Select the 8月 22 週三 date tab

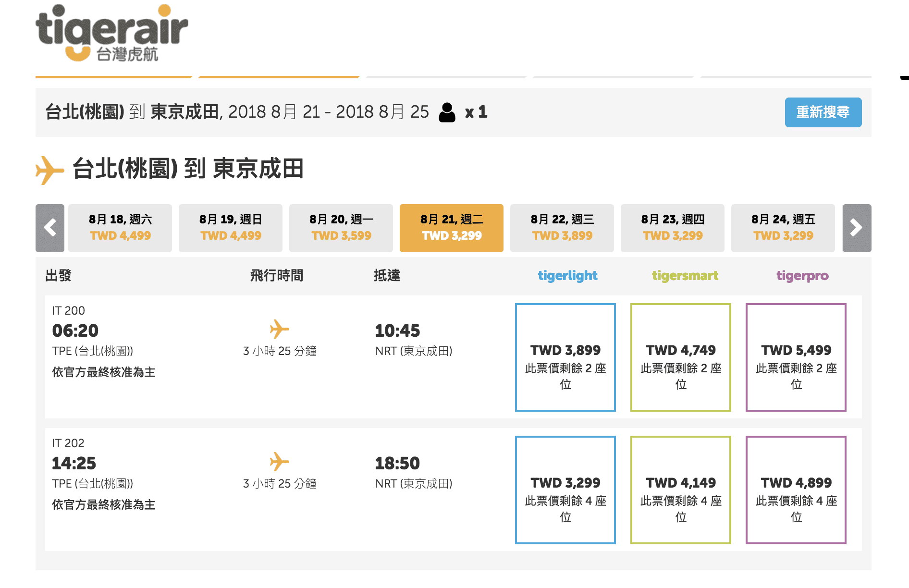(562, 228)
